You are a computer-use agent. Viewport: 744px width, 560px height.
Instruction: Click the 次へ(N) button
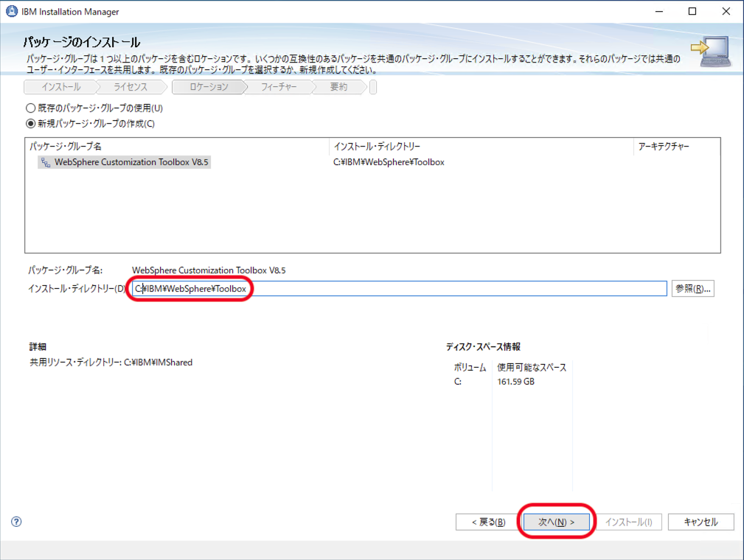[x=556, y=522]
